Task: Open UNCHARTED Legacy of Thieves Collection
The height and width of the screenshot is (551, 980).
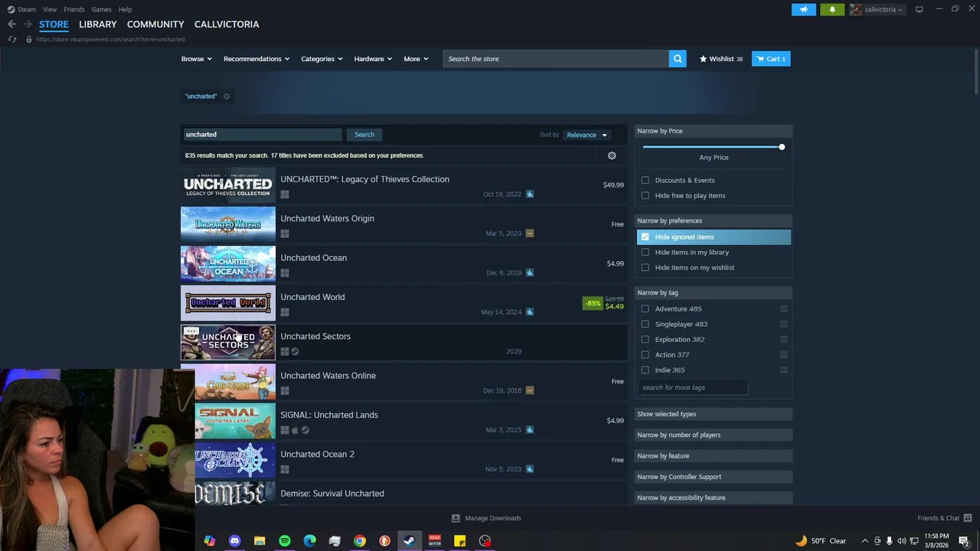Action: tap(404, 184)
